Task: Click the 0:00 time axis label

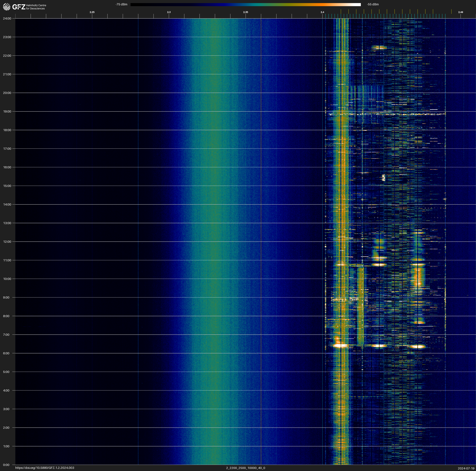Action: (x=6, y=465)
